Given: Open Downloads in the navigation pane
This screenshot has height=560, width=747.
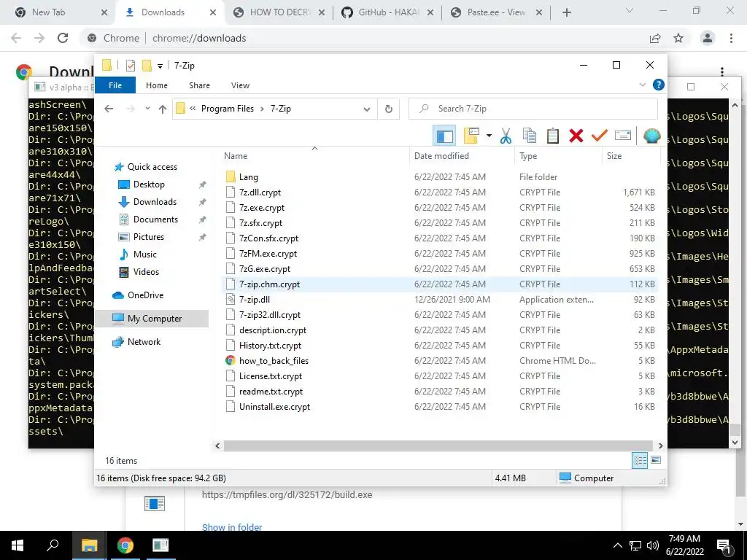Looking at the screenshot, I should 147,202.
